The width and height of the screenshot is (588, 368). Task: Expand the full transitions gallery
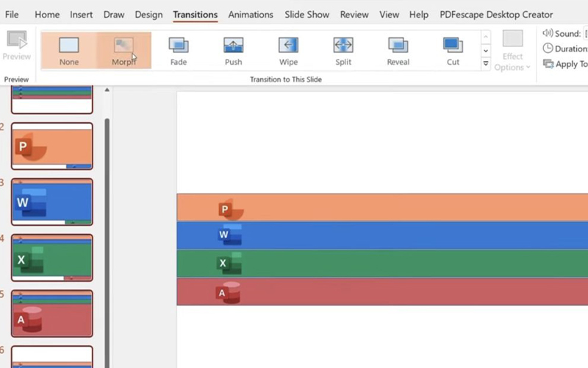(x=486, y=64)
